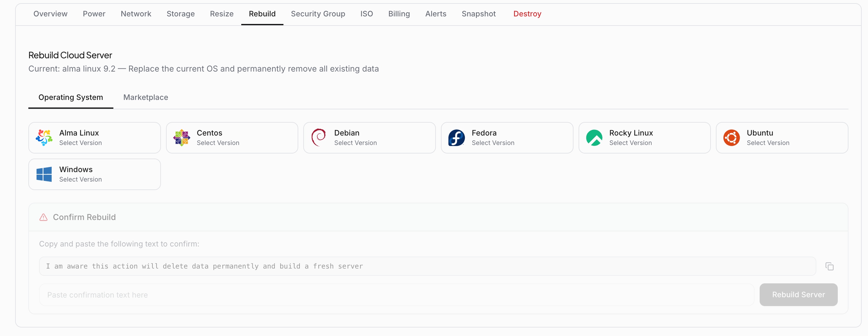Viewport: 868px width, 336px height.
Task: Open the Security Group tab
Action: point(318,14)
